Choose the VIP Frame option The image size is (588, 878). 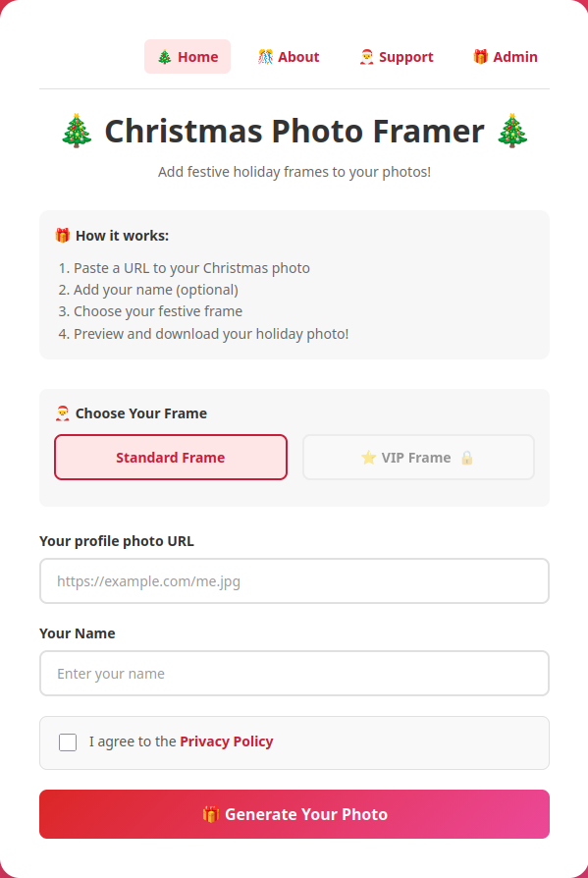tap(418, 458)
